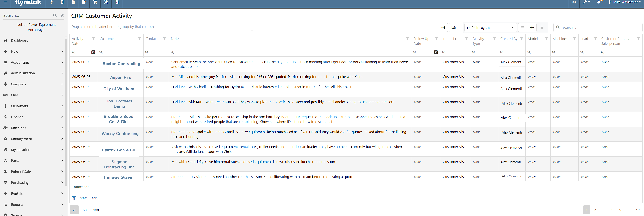Click the magic wand icon beside sidebar search
This screenshot has height=216, width=644.
[62, 16]
